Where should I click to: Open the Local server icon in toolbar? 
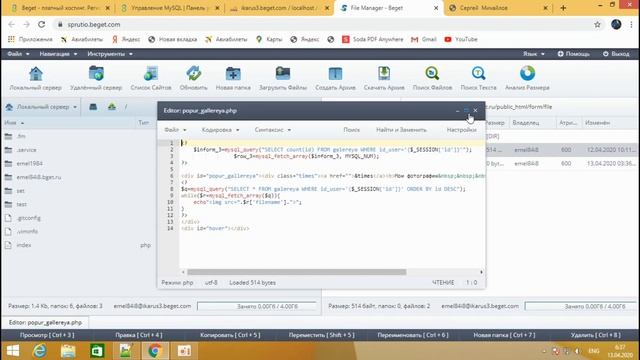pyautogui.click(x=36, y=78)
